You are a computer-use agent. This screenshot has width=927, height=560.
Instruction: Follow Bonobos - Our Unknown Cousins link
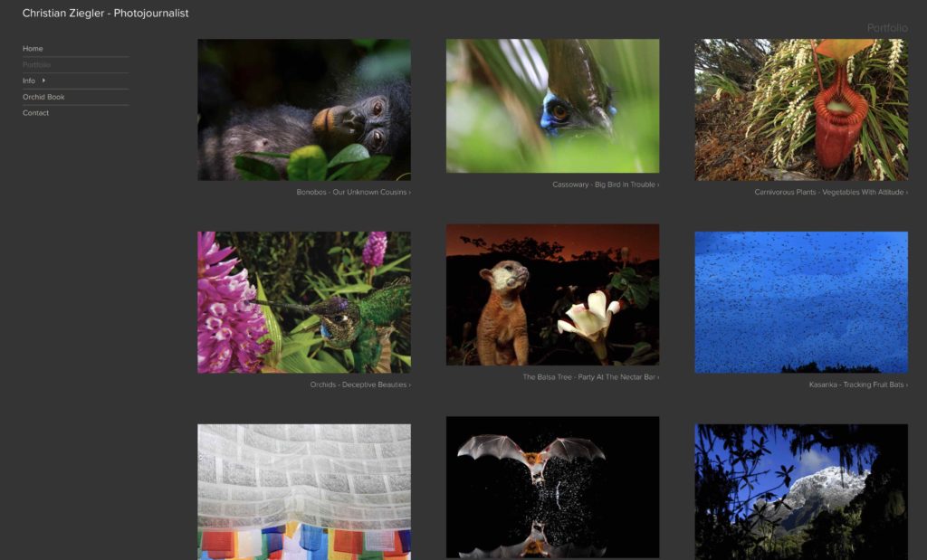(354, 192)
